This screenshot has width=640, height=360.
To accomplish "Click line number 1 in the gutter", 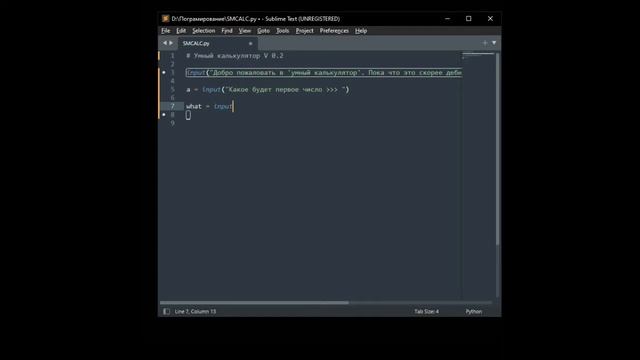I will [x=172, y=56].
